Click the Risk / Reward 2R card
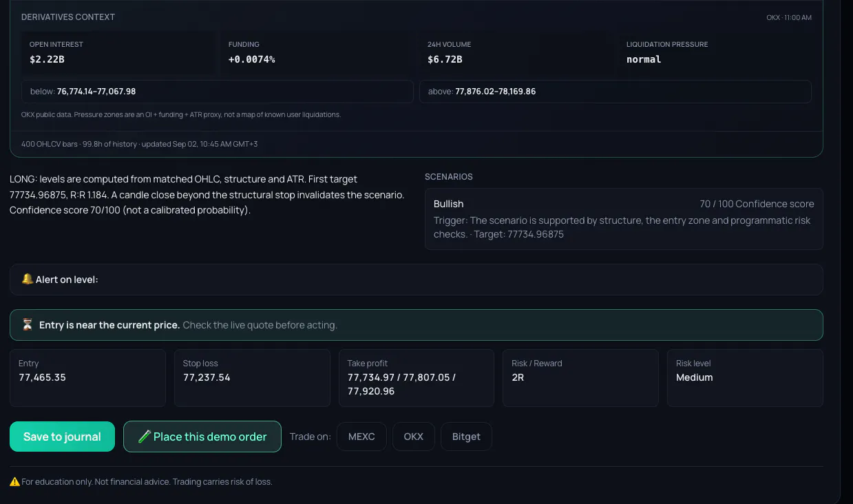853x504 pixels. (x=580, y=378)
